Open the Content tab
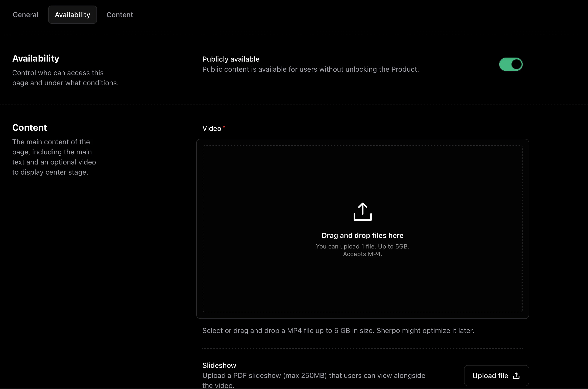The image size is (588, 389). 120,15
